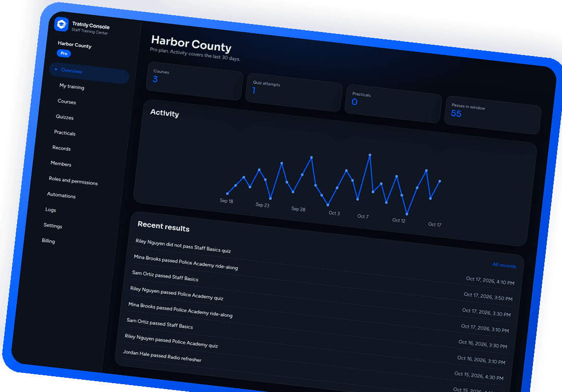
Task: Click the Activity chart heading
Action: pos(164,113)
